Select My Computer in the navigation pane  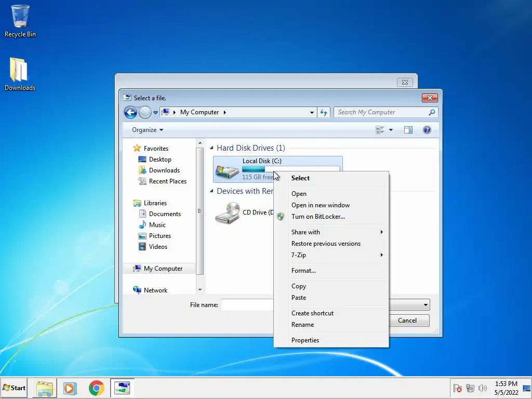(x=158, y=269)
